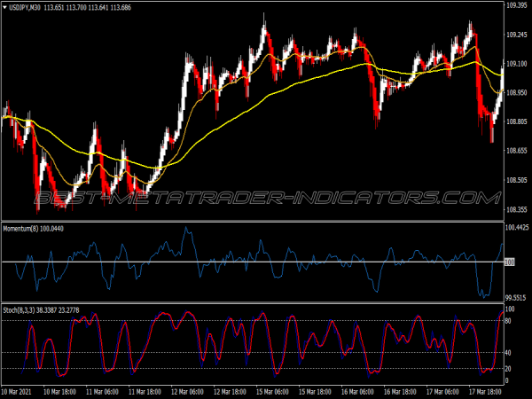Click the 11 Mar 06:00 time label
The width and height of the screenshot is (532, 399).
point(102,392)
